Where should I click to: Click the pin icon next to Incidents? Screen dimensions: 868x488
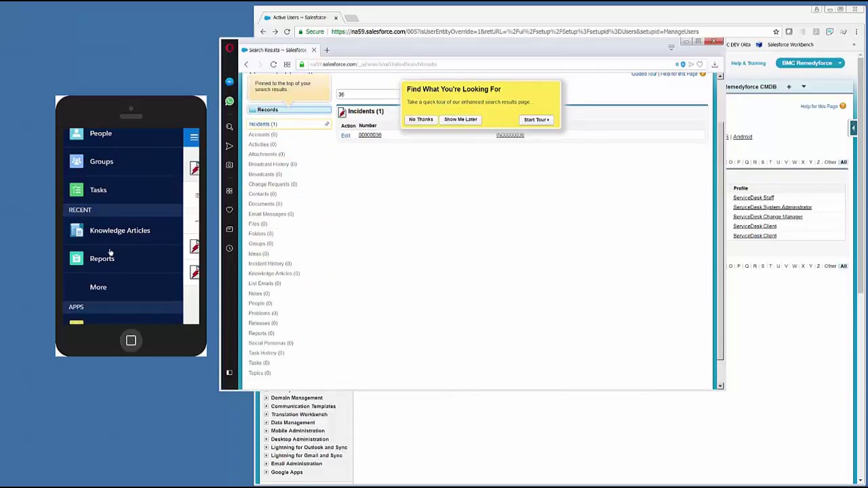(x=326, y=124)
